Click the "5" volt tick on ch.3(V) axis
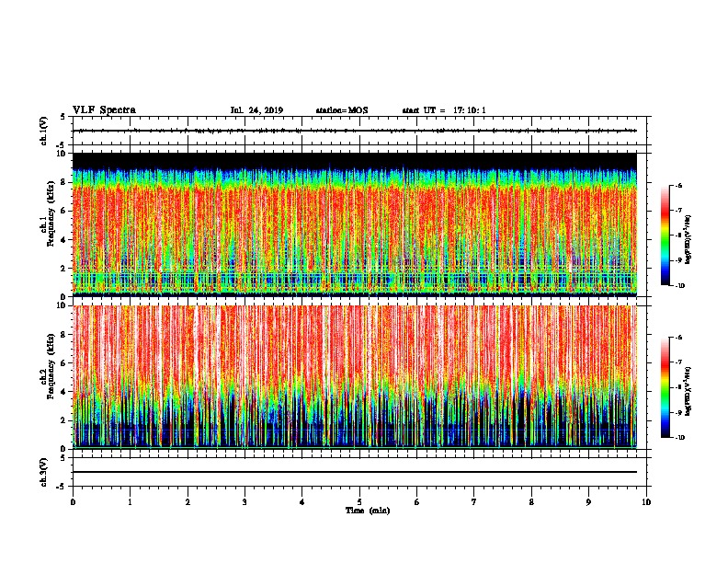The height and width of the screenshot is (563, 728). 63,458
